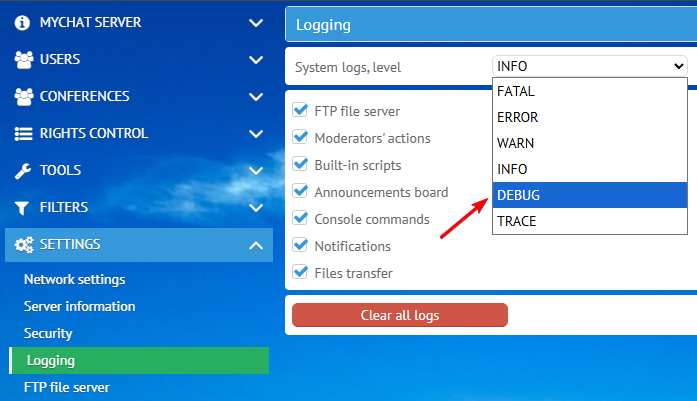Click the RIGHTS CONTROL menu label

tap(94, 133)
